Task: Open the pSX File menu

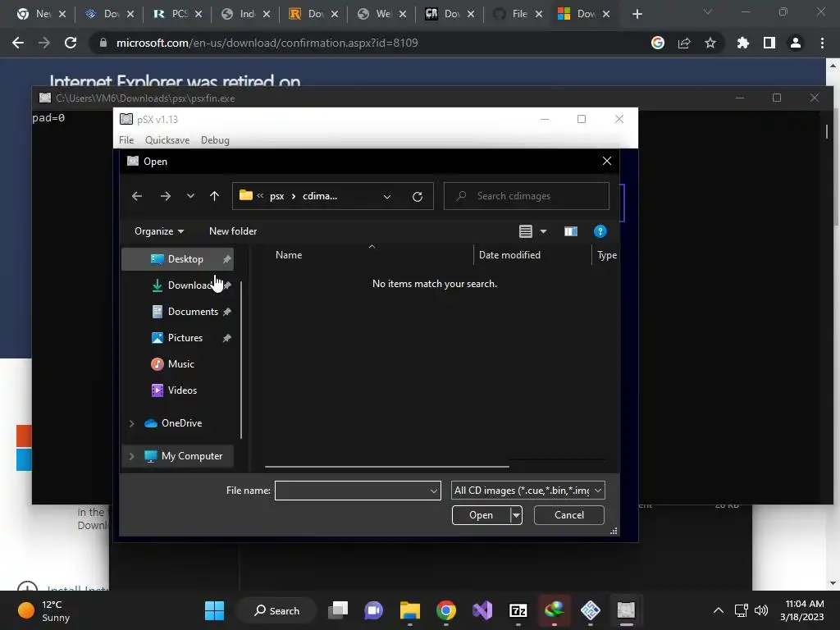Action: [x=126, y=140]
